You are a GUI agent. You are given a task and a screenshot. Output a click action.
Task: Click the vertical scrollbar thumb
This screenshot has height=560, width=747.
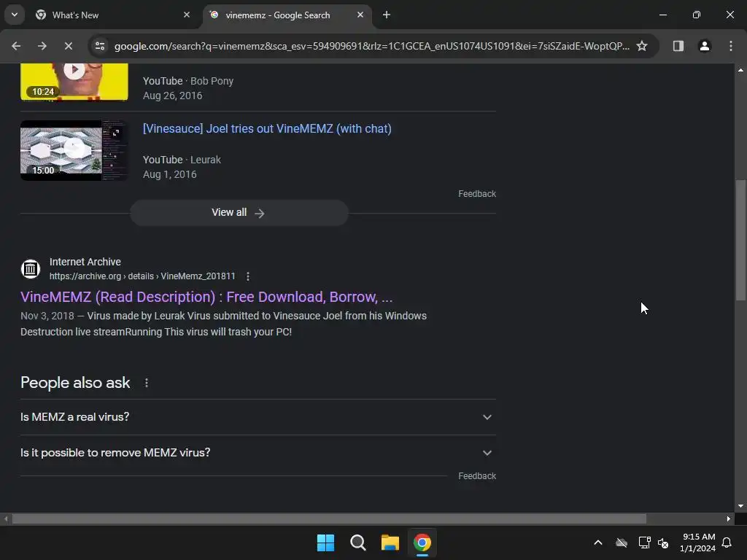tap(740, 240)
